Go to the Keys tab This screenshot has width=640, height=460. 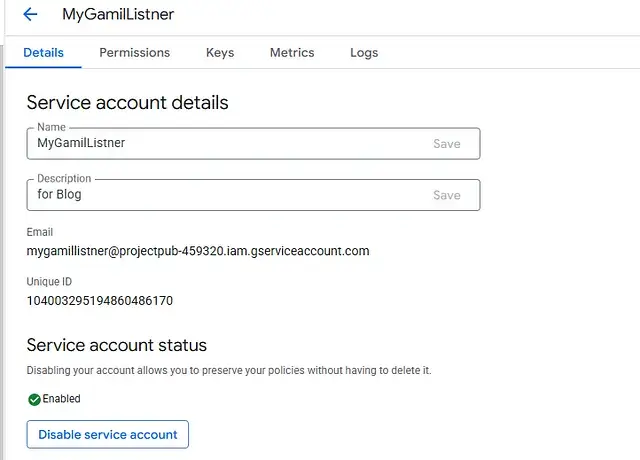(x=220, y=53)
